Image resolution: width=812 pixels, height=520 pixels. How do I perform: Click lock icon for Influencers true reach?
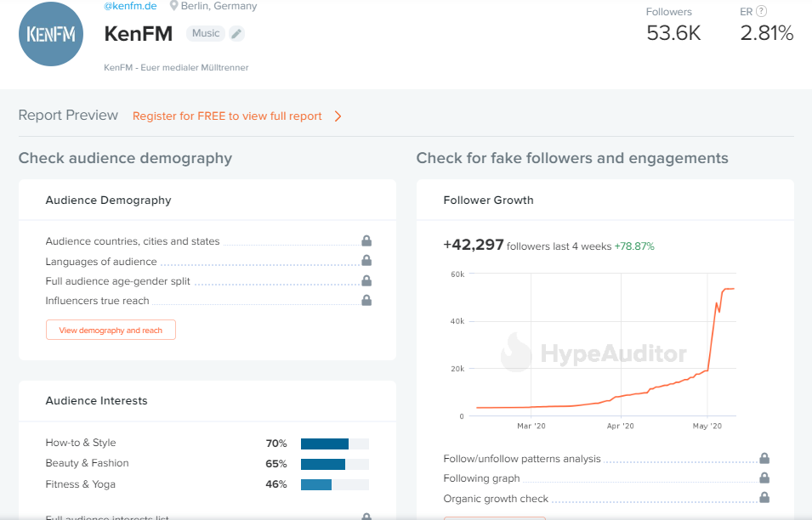coord(366,300)
